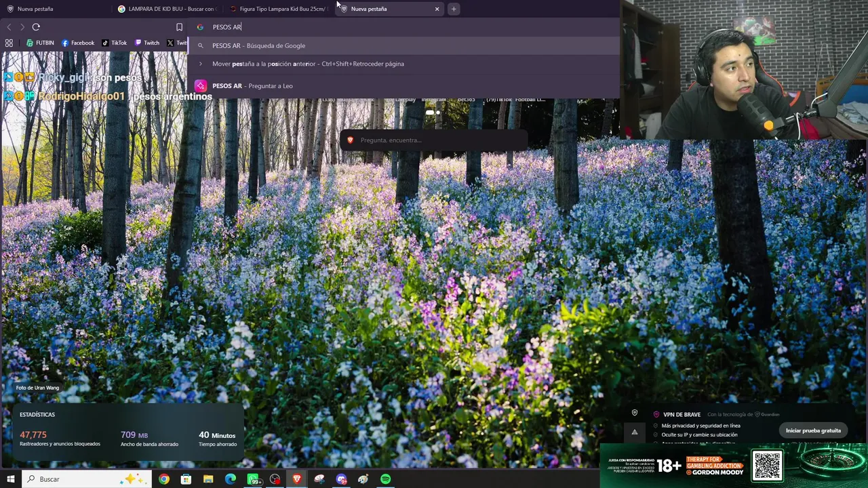
Task: Click the QR code in the gambling banner
Action: pos(767,465)
